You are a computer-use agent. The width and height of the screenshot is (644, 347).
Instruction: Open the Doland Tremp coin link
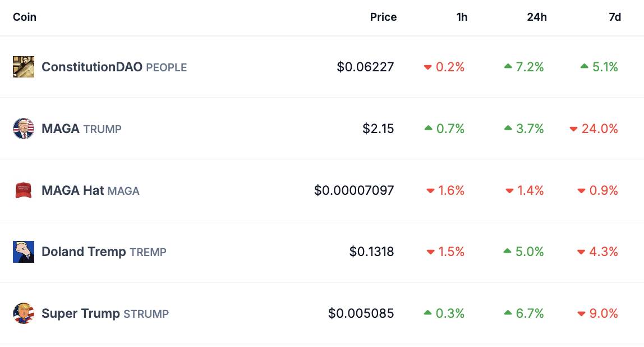coord(104,252)
